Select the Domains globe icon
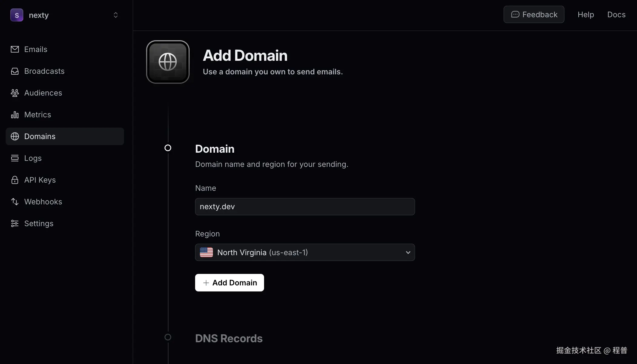 point(15,136)
